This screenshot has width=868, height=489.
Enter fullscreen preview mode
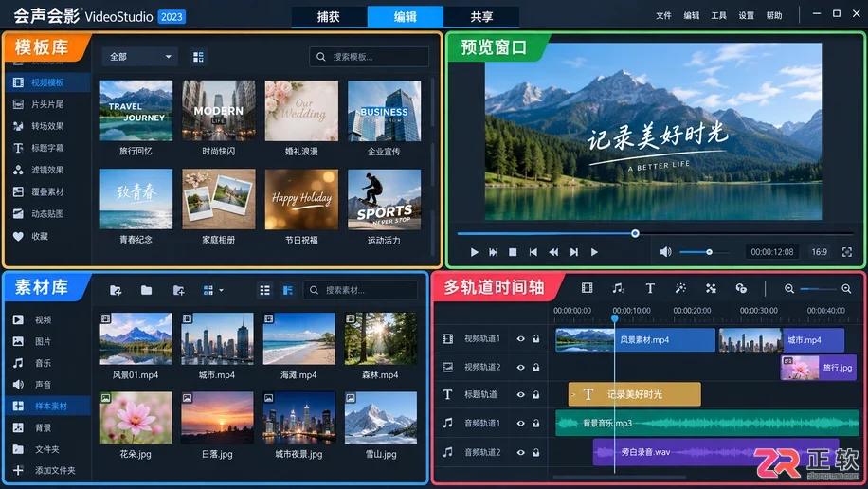tap(847, 252)
